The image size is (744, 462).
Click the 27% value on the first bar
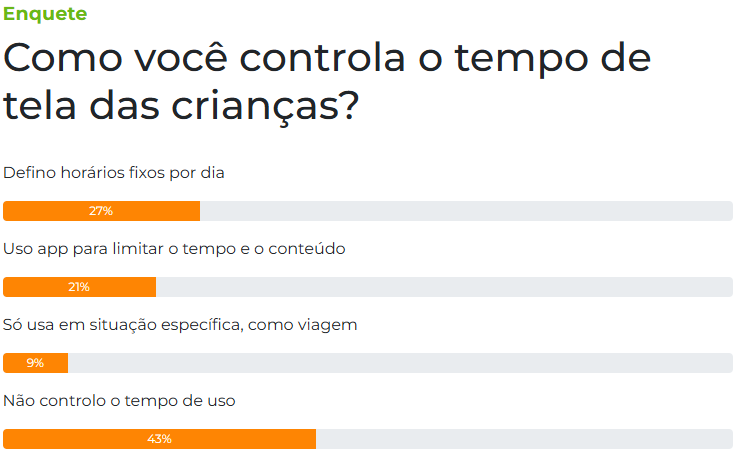tap(101, 211)
